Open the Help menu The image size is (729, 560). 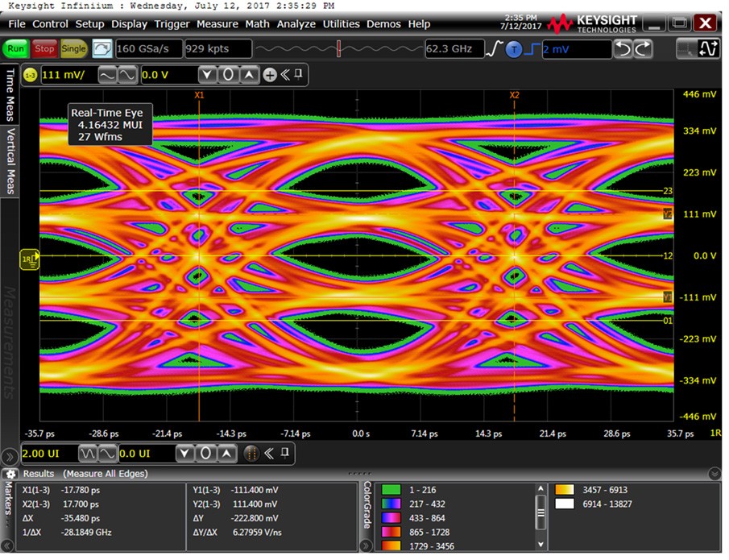click(419, 23)
